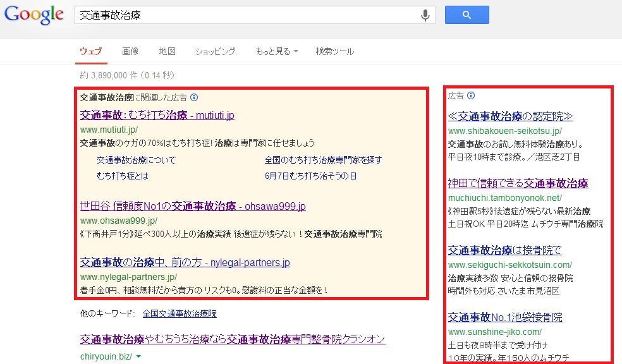Click info icon beside left ads label
This screenshot has width=622, height=364.
tap(194, 98)
